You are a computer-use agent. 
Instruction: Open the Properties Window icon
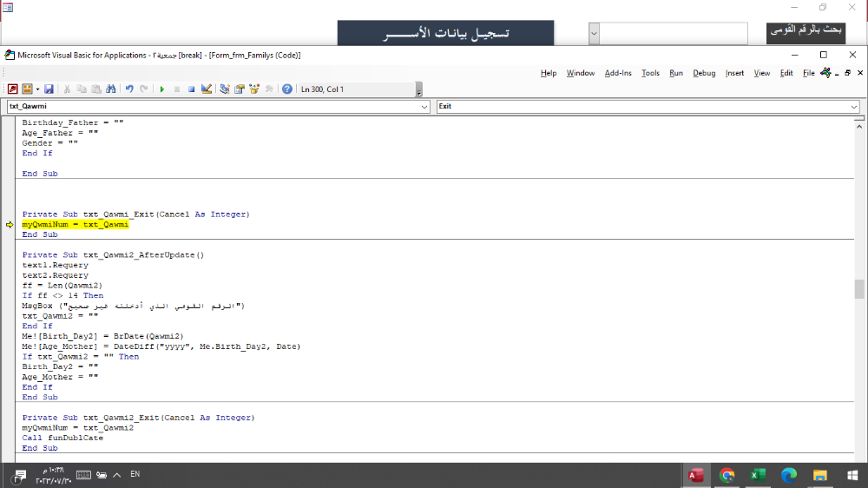240,89
